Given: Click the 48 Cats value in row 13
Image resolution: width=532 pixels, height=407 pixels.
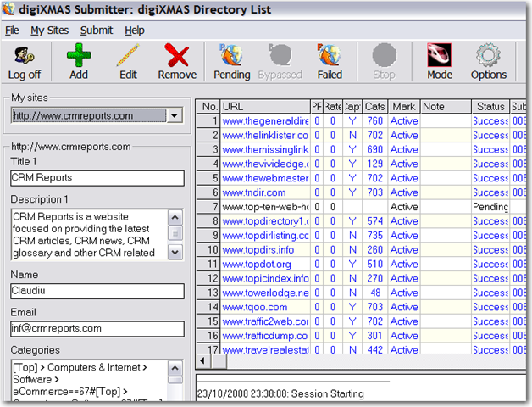Looking at the screenshot, I should click(374, 293).
